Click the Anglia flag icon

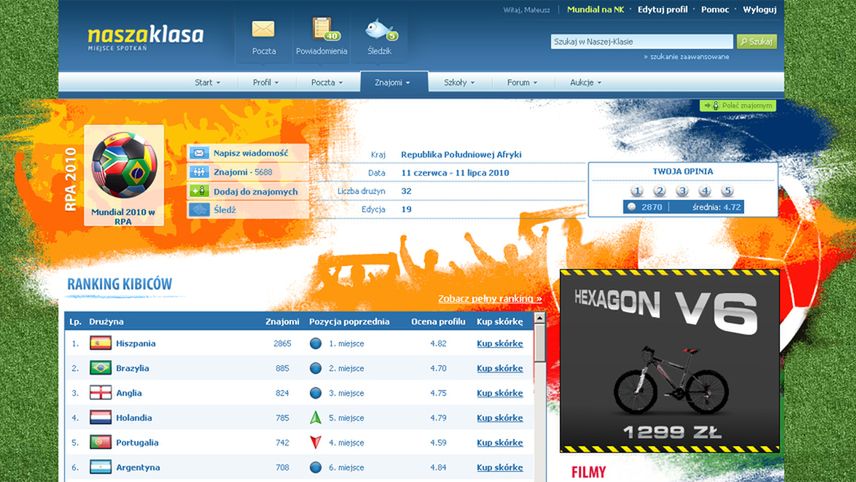[100, 392]
